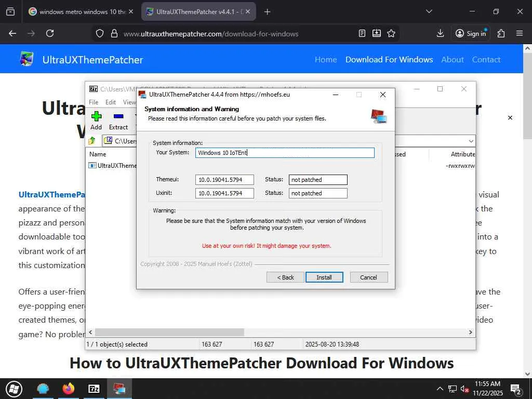Open the 7-Zip taskbar icon
The width and height of the screenshot is (532, 399).
click(x=94, y=389)
